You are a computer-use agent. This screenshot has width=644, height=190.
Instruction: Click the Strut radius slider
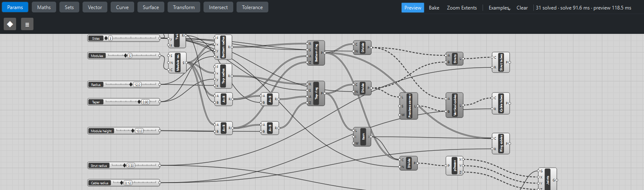coord(124,165)
